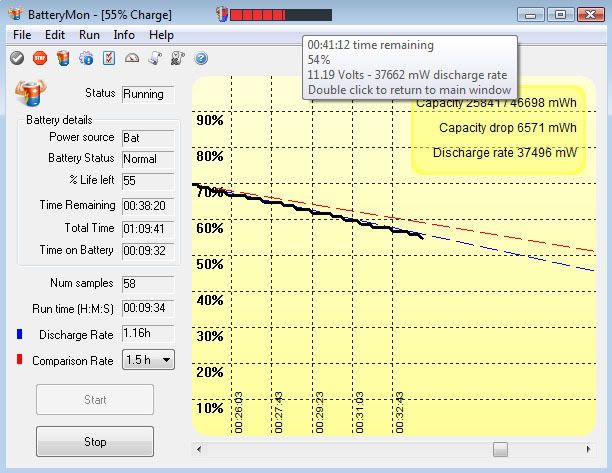Click the graph scrollbar left arrow

coord(199,449)
